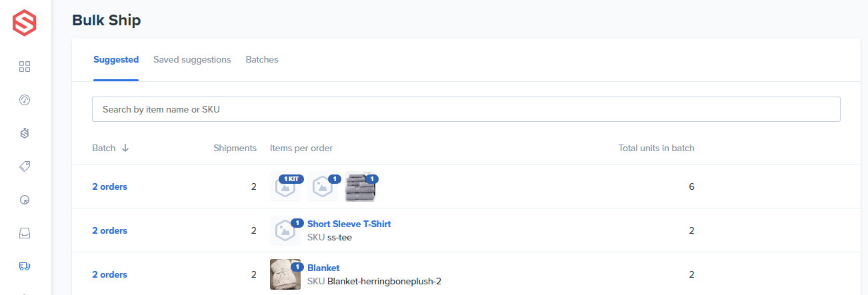The width and height of the screenshot is (868, 295).
Task: Open the dashboard grid icon in sidebar
Action: 25,67
